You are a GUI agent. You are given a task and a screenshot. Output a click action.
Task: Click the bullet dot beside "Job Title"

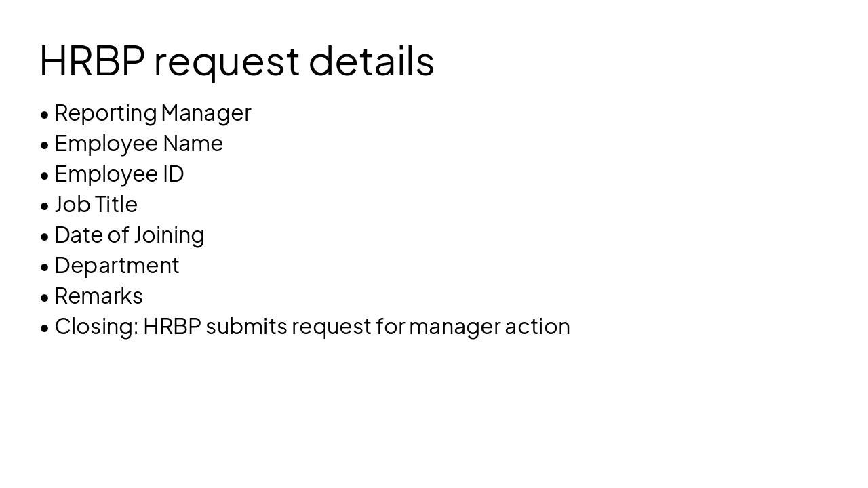click(45, 205)
